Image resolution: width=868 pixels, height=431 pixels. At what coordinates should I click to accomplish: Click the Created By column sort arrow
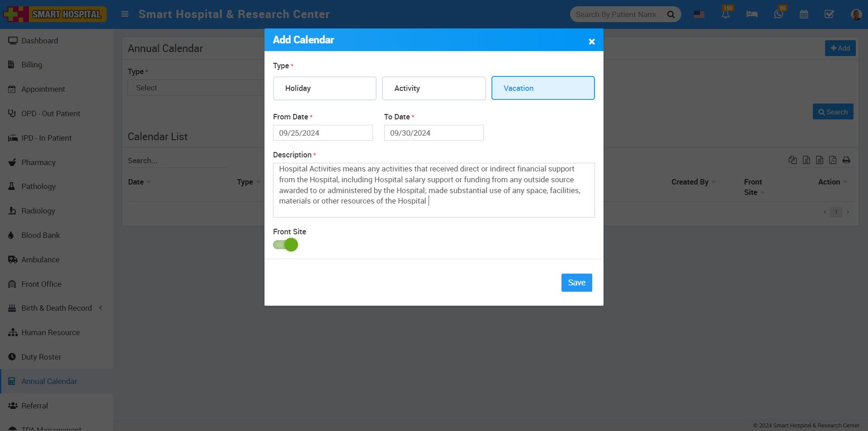(x=713, y=182)
